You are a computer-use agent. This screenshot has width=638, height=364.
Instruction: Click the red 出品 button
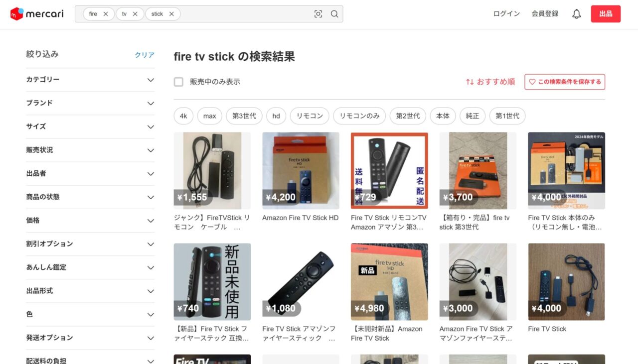pyautogui.click(x=606, y=14)
